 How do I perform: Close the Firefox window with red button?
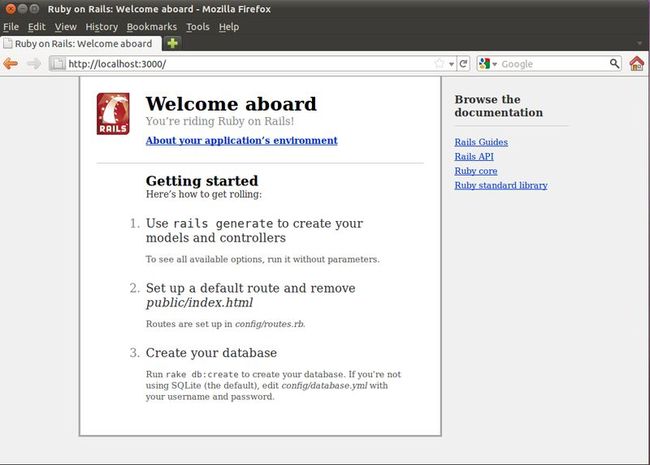point(11,9)
